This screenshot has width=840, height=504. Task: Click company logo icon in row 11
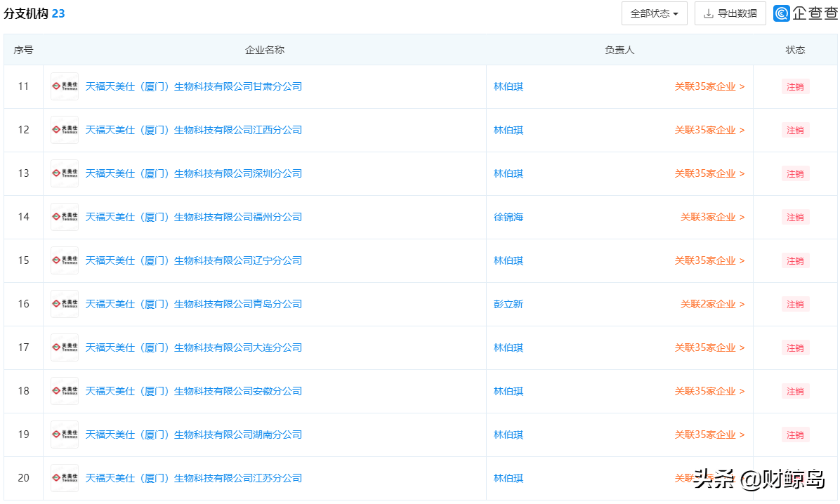click(x=65, y=86)
